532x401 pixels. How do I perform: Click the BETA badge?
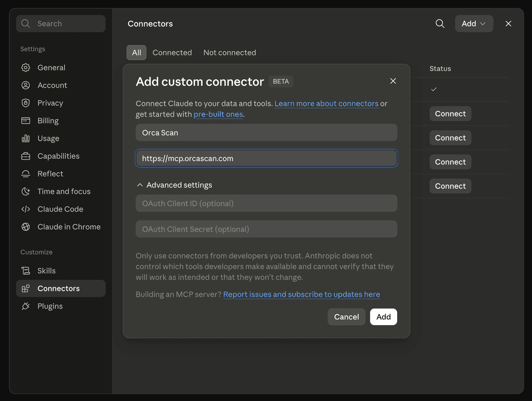pyautogui.click(x=281, y=81)
